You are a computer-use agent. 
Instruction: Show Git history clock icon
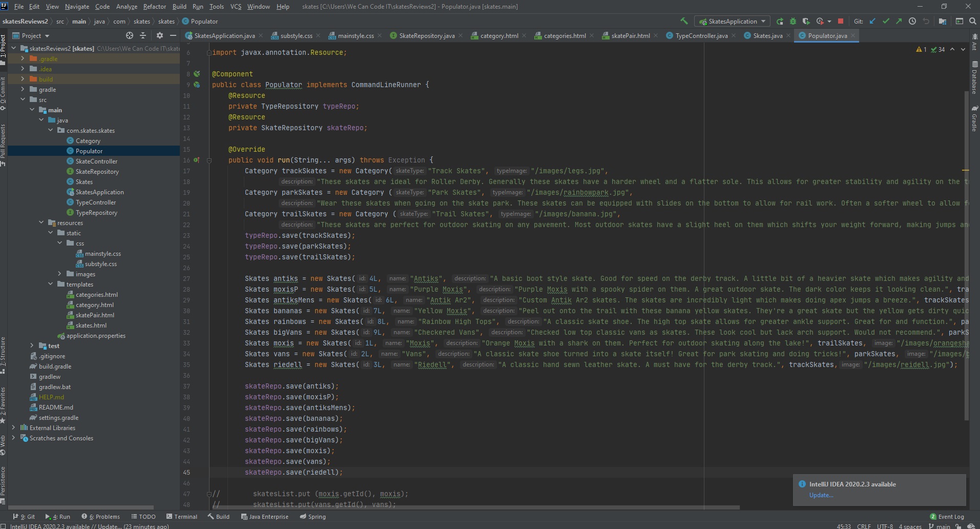click(x=912, y=21)
